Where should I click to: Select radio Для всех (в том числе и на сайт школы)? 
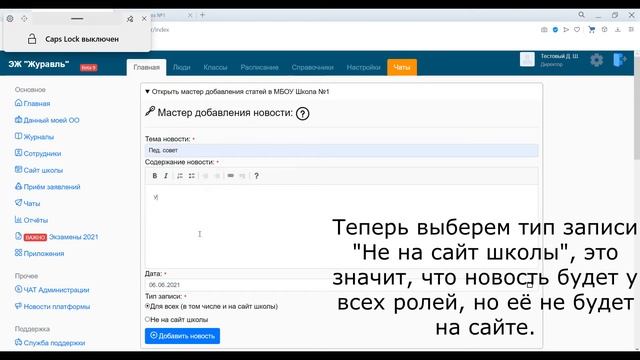148,306
